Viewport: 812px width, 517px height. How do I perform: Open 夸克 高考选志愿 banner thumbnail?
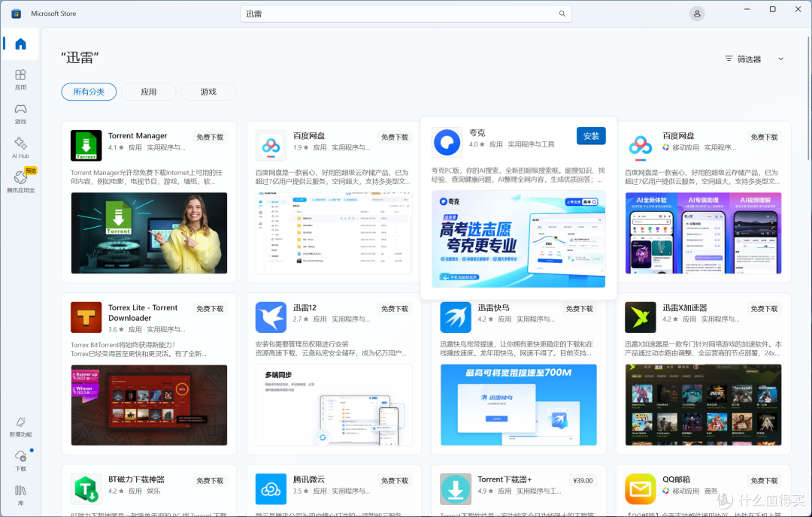tap(518, 238)
